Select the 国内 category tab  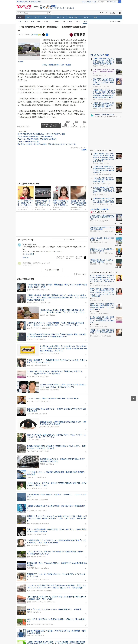click(26, 21)
